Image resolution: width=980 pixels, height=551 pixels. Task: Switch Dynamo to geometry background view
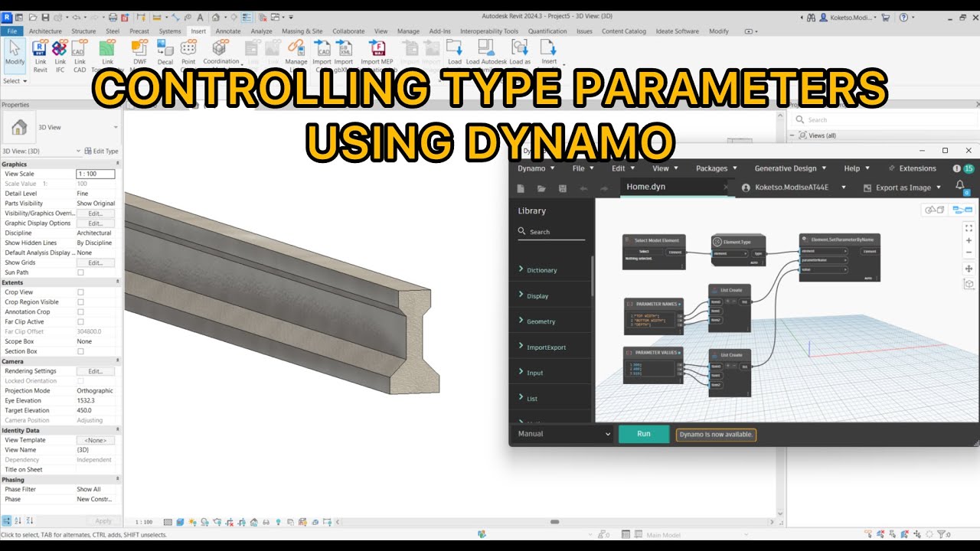[934, 210]
